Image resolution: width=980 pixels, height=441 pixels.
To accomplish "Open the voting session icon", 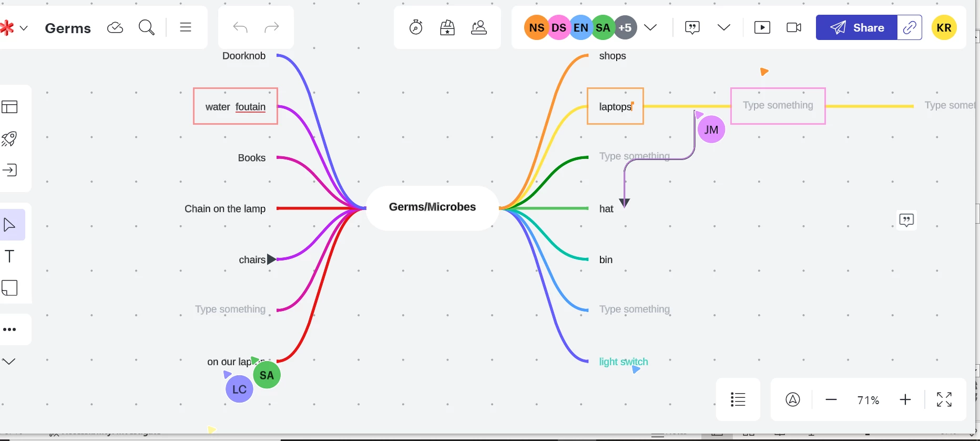I will click(x=447, y=27).
